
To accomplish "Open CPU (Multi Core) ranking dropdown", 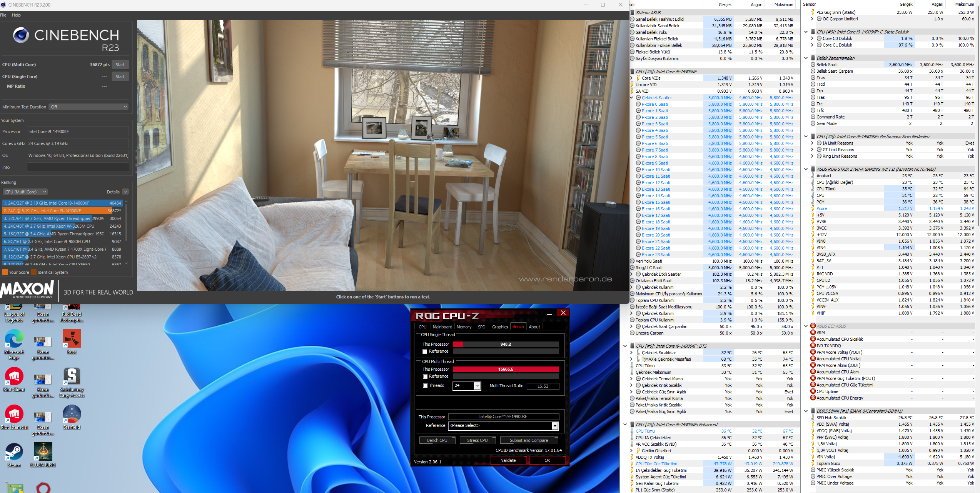I will tap(25, 192).
